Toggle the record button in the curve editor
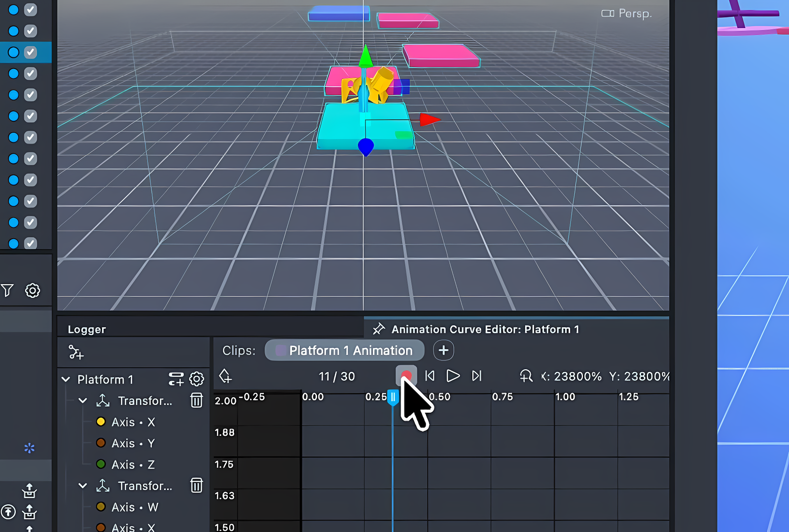Image resolution: width=789 pixels, height=532 pixels. point(405,376)
